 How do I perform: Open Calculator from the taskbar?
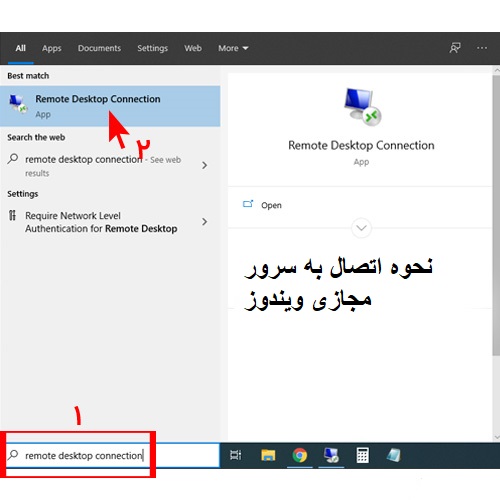click(362, 455)
